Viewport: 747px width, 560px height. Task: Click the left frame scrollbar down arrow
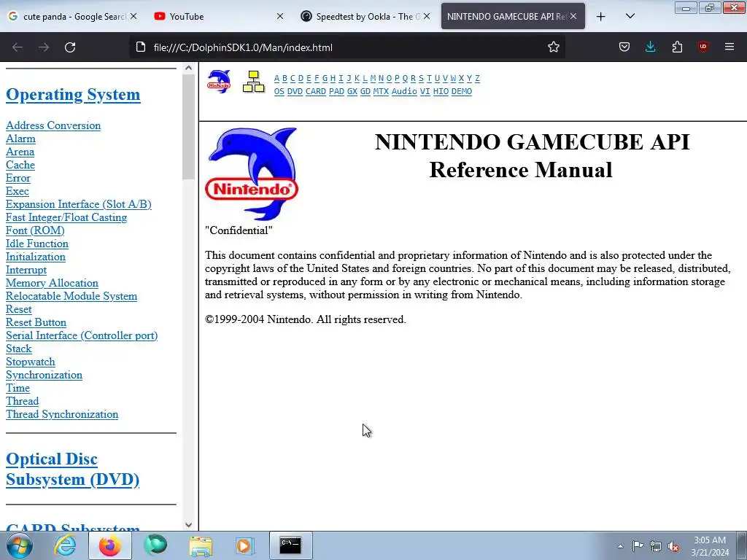[x=188, y=525]
